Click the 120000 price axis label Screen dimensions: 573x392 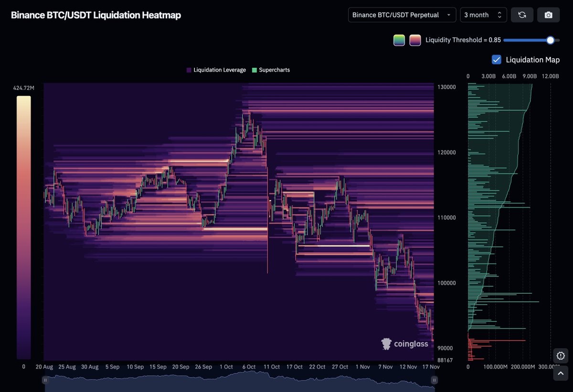(x=446, y=152)
